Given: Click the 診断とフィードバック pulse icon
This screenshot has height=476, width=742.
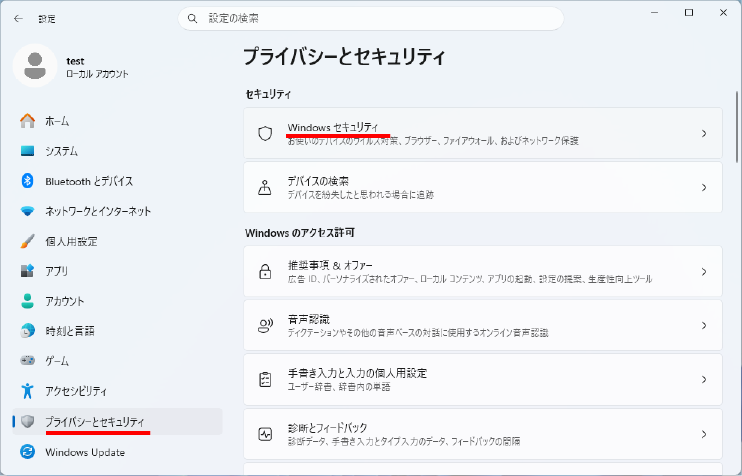Looking at the screenshot, I should click(265, 434).
